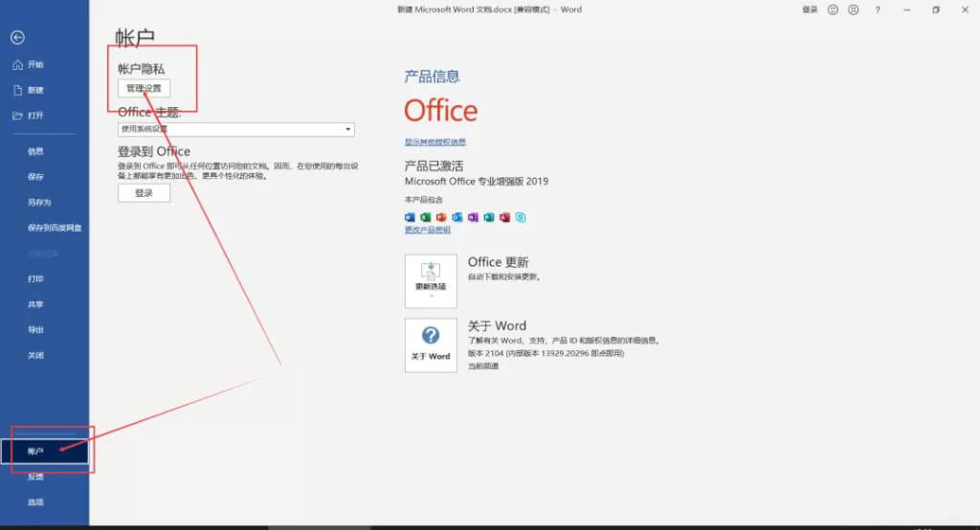Click the red Office logo text
980x530 pixels.
pyautogui.click(x=440, y=111)
